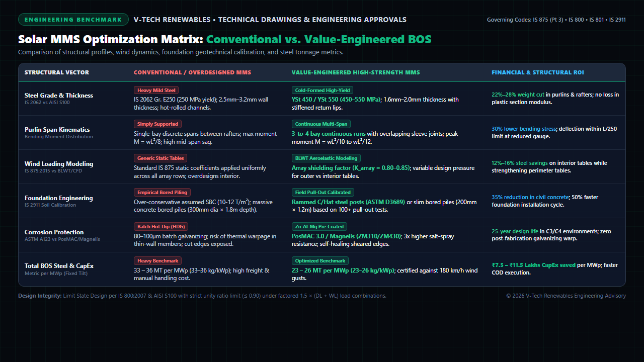
Task: Click the '30% lower bending stress' ROI text
Action: pyautogui.click(x=523, y=129)
